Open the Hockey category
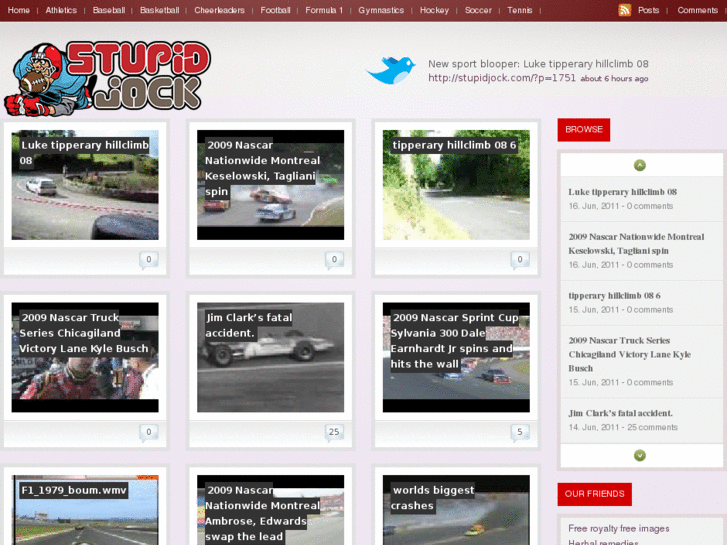The width and height of the screenshot is (727, 545). coord(434,10)
